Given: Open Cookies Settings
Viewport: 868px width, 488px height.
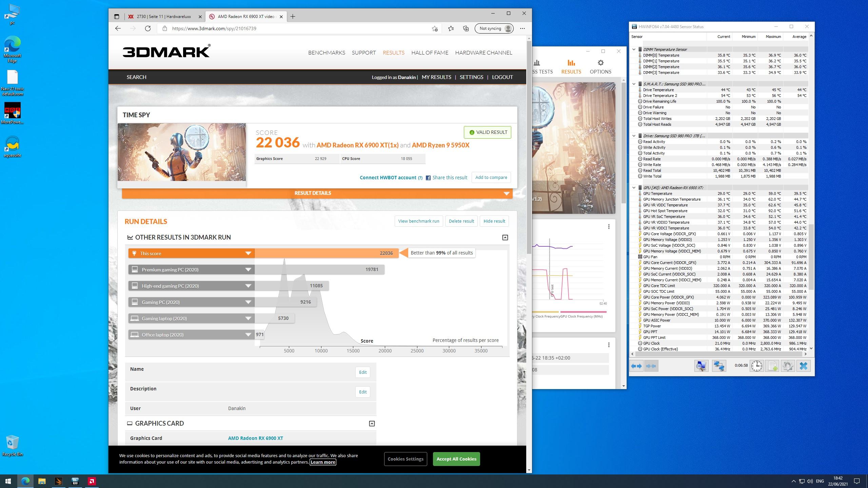Looking at the screenshot, I should [x=406, y=459].
